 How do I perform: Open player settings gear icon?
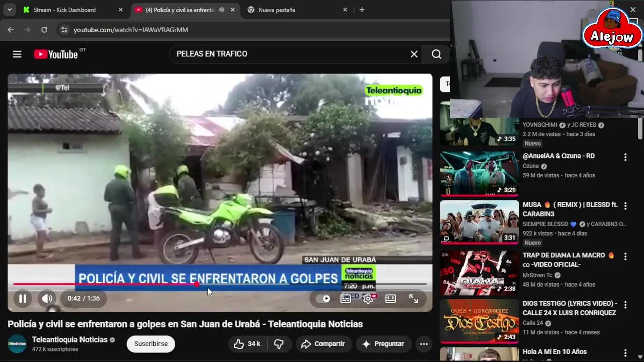tap(368, 299)
